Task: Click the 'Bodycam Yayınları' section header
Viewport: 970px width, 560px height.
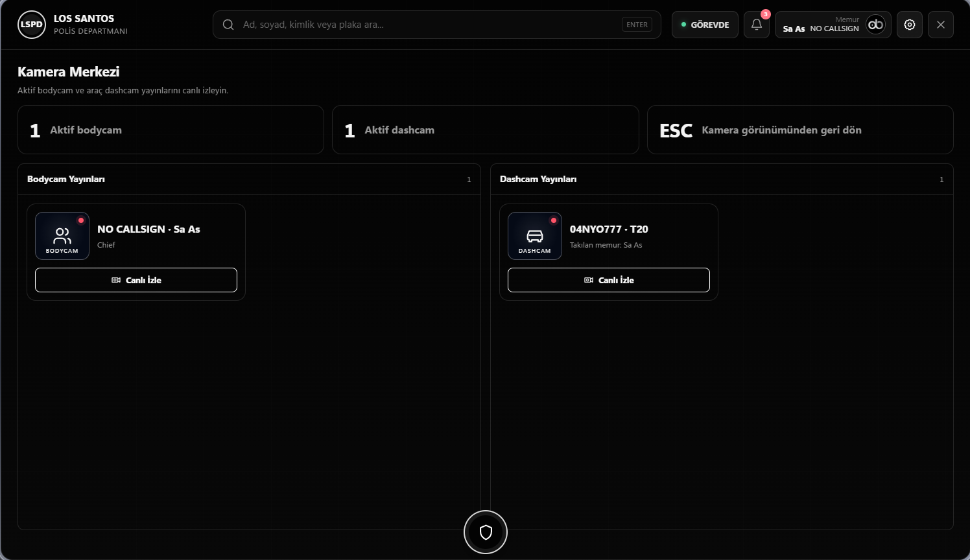Action: coord(66,179)
